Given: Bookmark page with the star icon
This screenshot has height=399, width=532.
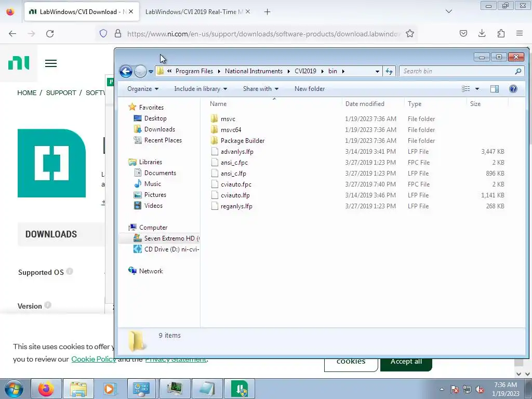Looking at the screenshot, I should (x=410, y=34).
